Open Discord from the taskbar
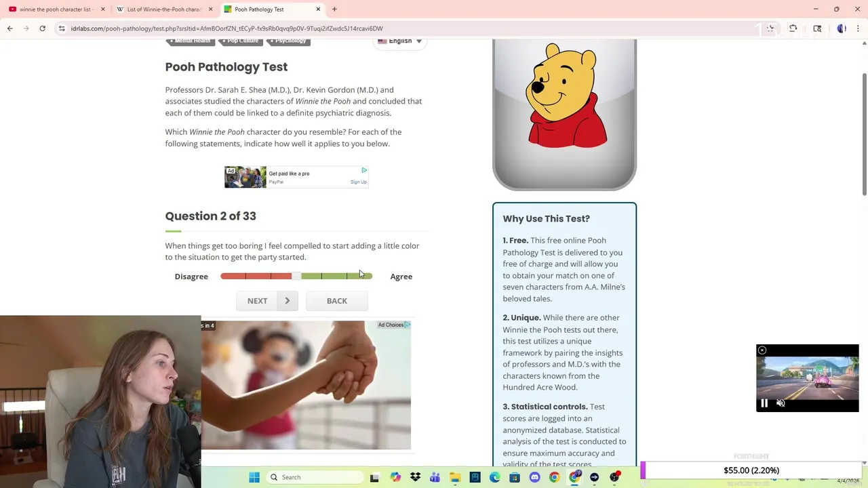 click(x=535, y=477)
